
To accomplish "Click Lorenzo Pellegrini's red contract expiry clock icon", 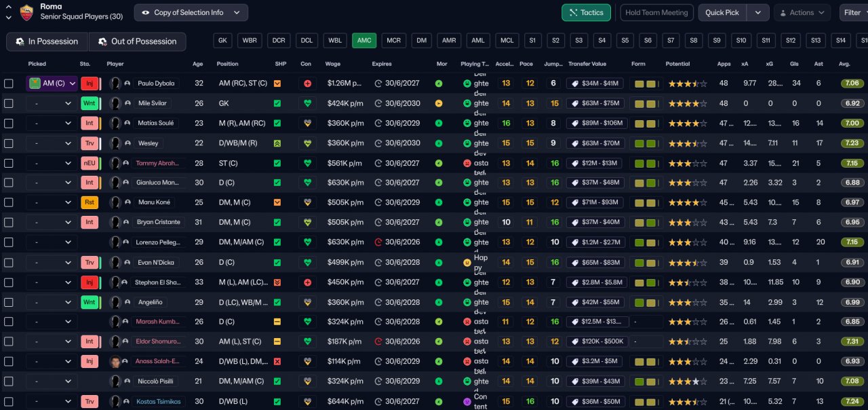I will point(378,242).
